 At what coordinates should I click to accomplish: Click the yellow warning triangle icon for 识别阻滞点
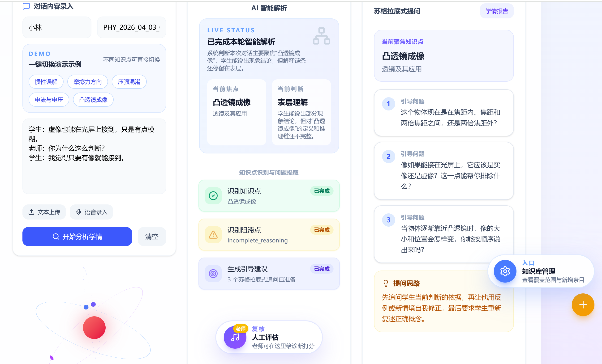[x=213, y=235]
